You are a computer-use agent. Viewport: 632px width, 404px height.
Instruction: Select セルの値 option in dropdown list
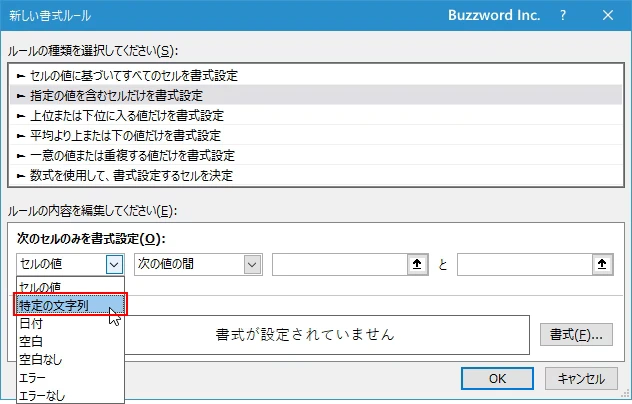[70, 286]
